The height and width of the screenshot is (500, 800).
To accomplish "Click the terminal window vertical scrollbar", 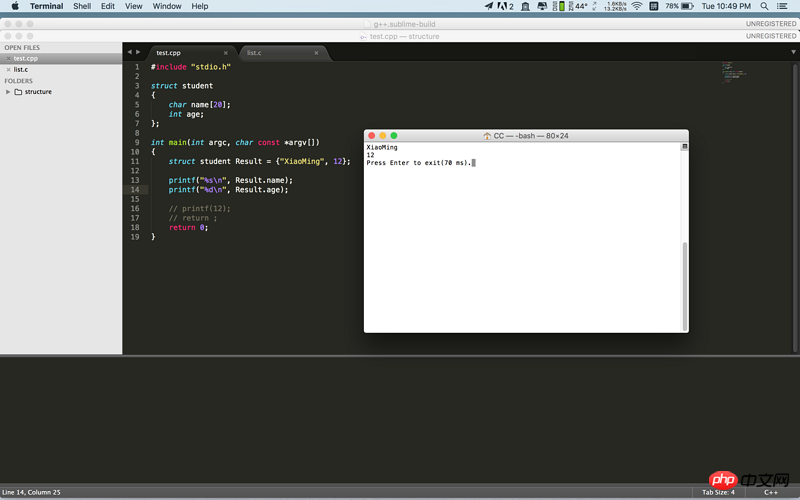I will coord(685,286).
